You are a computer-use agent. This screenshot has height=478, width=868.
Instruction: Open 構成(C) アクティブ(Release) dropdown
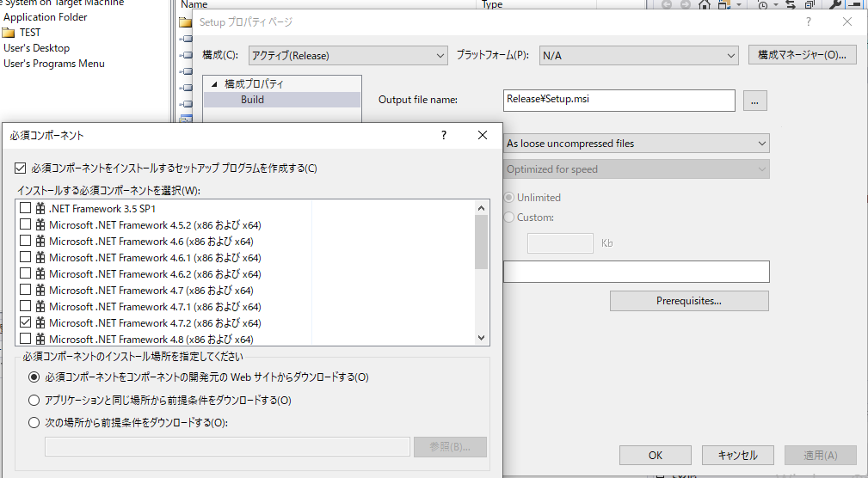click(348, 55)
